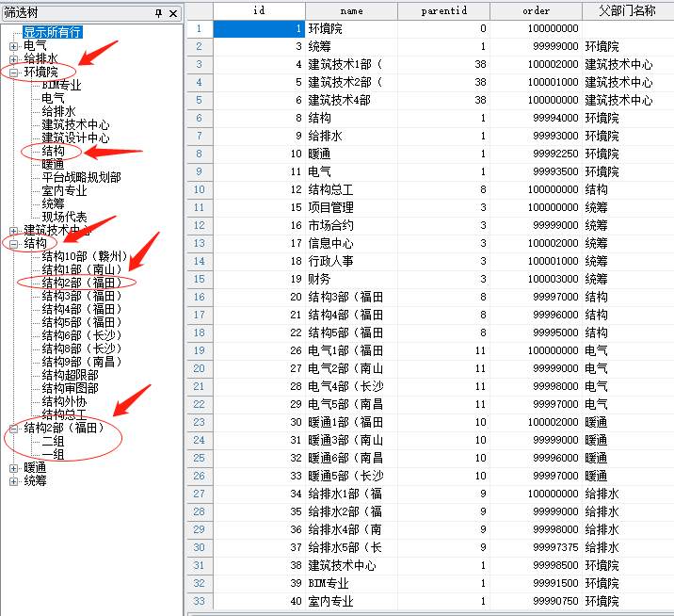Screen dimensions: 674x616
Task: Select 显示所有行 in the filter tree
Action: point(53,32)
